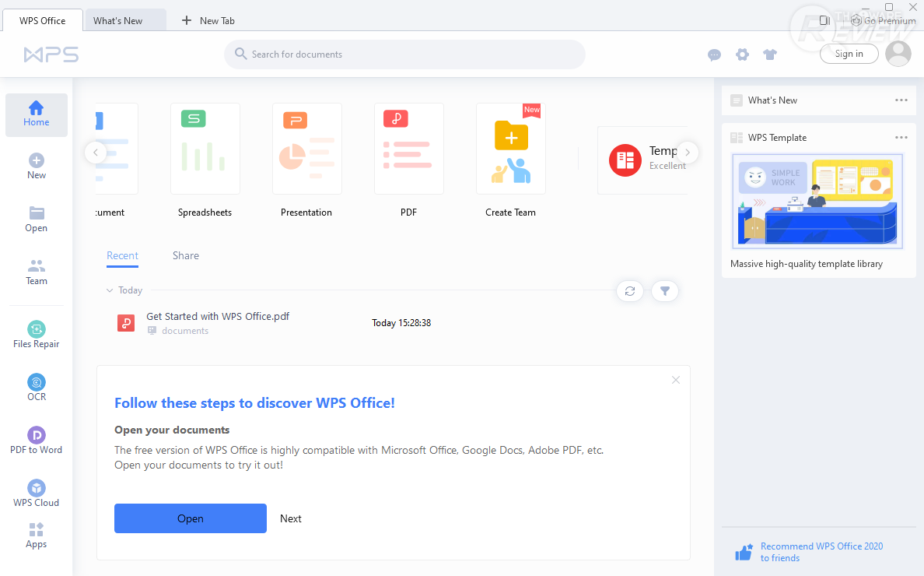Open WPS Template panel more options
924x576 pixels.
(x=901, y=137)
